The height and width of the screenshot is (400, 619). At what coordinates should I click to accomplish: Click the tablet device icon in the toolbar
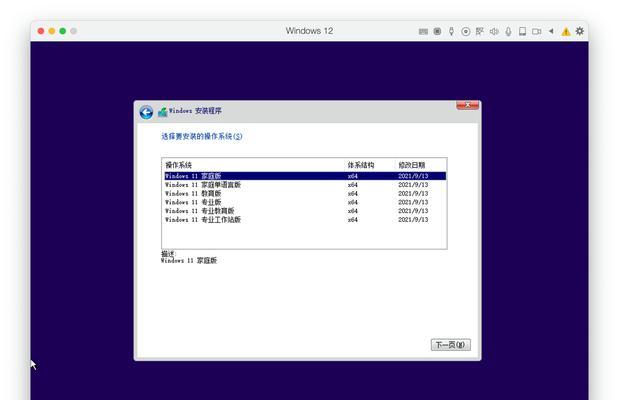522,31
